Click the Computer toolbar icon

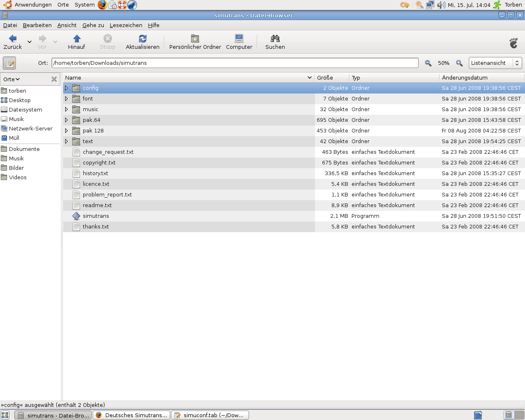239,39
